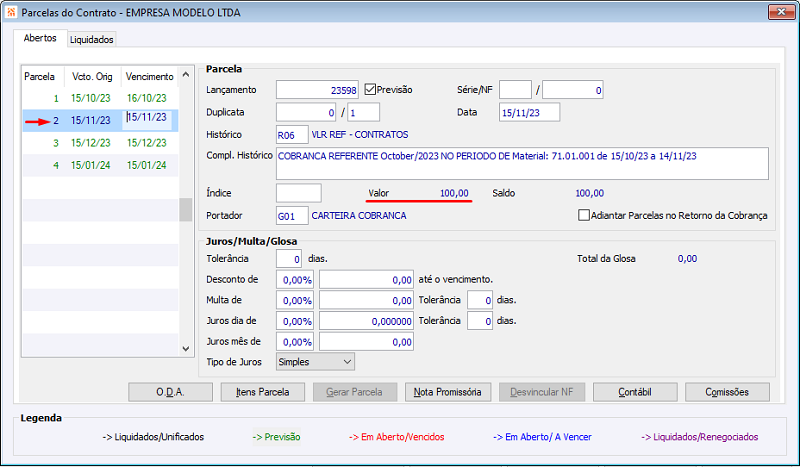This screenshot has width=800, height=467.
Task: Click the Nota Promissória button
Action: click(448, 392)
